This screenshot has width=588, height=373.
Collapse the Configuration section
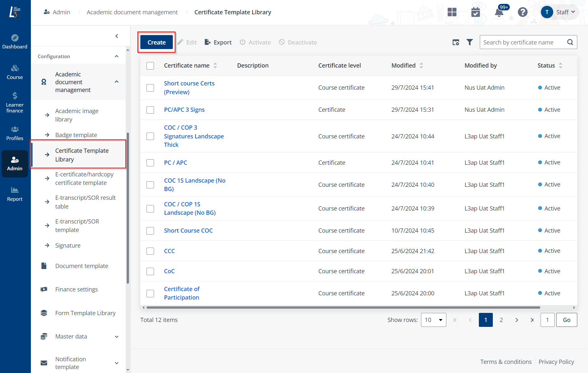[117, 56]
